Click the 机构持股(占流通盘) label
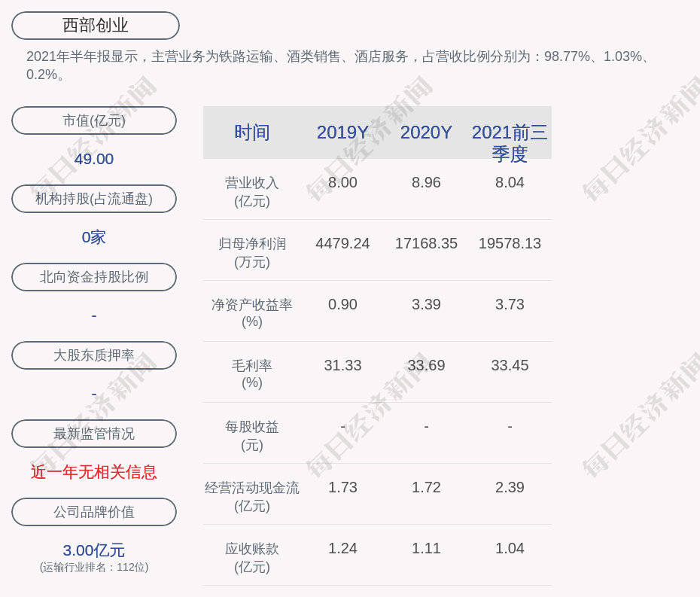700x597 pixels. (x=94, y=199)
